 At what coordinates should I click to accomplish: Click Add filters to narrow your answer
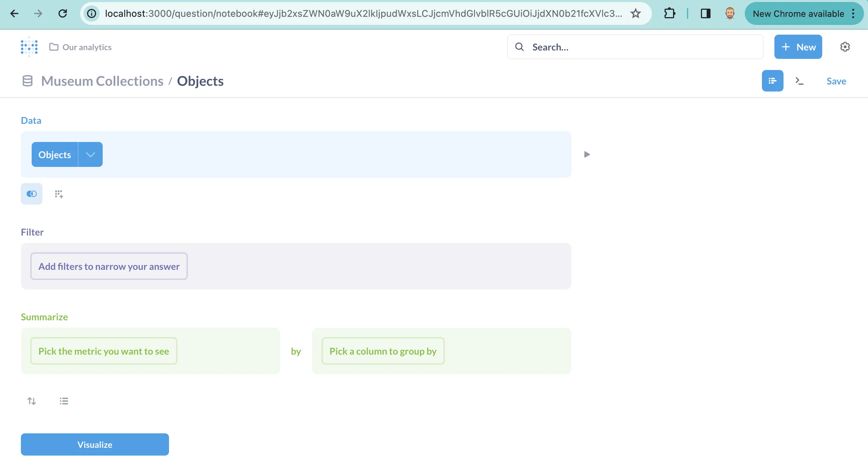(x=108, y=266)
